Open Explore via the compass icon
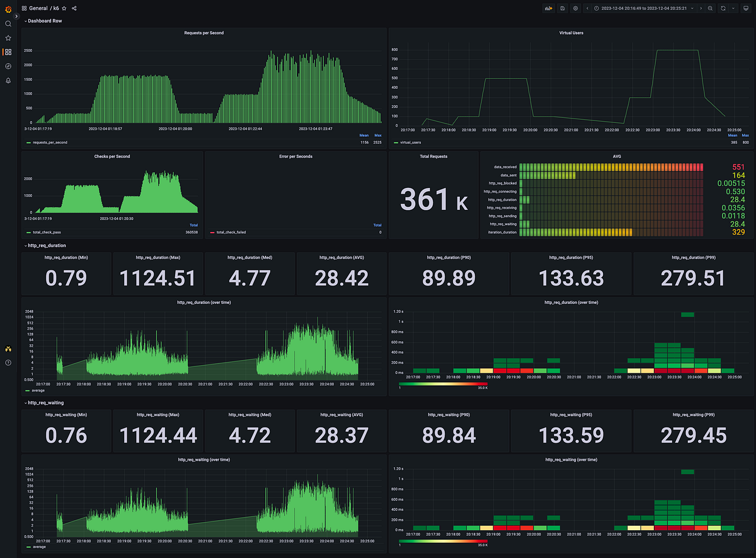Screen dimensions: 756x558 [x=8, y=66]
